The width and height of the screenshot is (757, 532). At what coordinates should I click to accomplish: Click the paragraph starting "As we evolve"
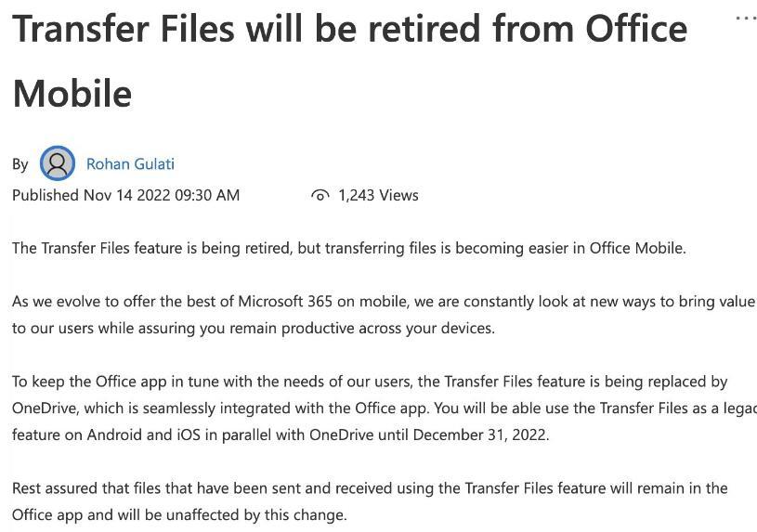point(383,315)
